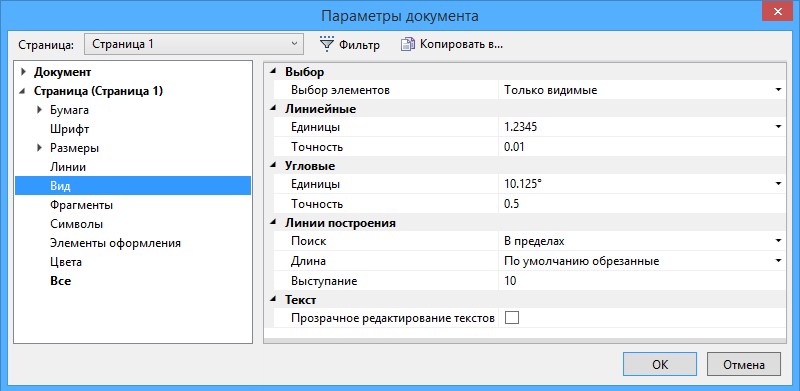This screenshot has height=391, width=800.
Task: Select Символы in the tree
Action: click(77, 224)
